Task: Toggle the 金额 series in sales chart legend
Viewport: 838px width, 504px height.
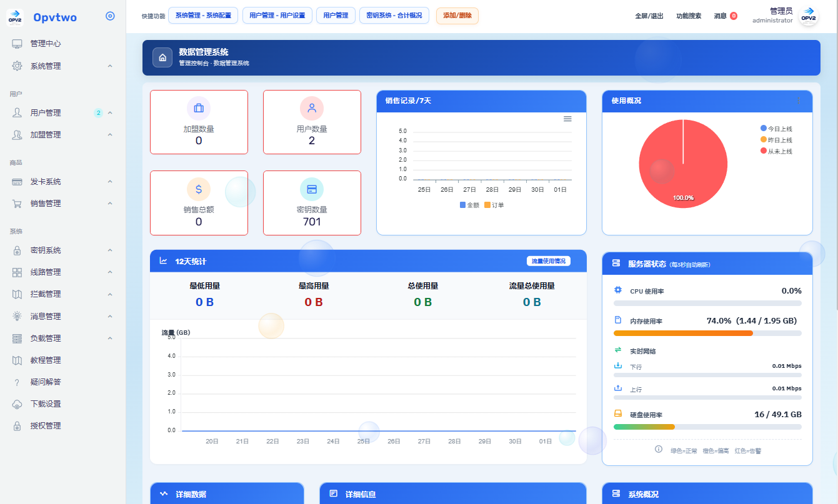Action: [469, 205]
